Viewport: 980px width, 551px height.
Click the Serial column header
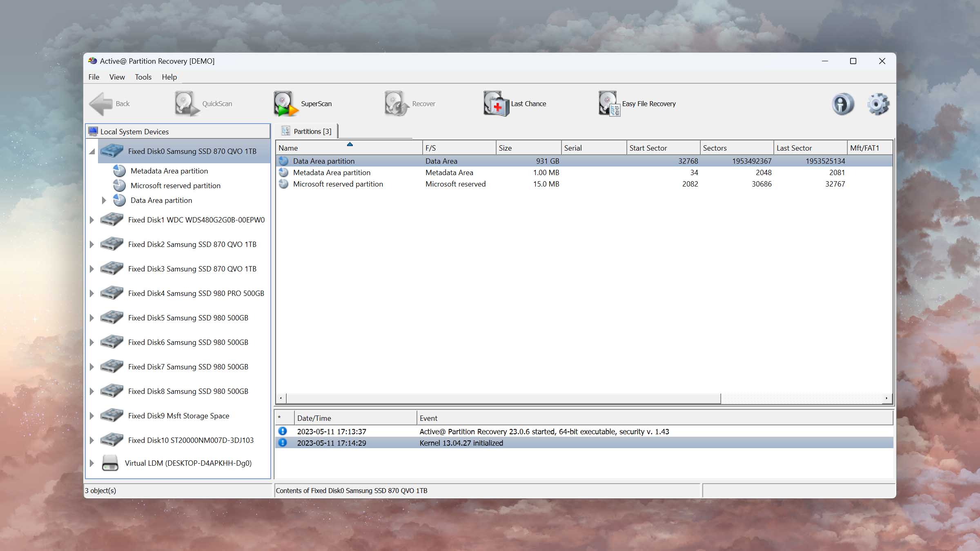pyautogui.click(x=594, y=148)
